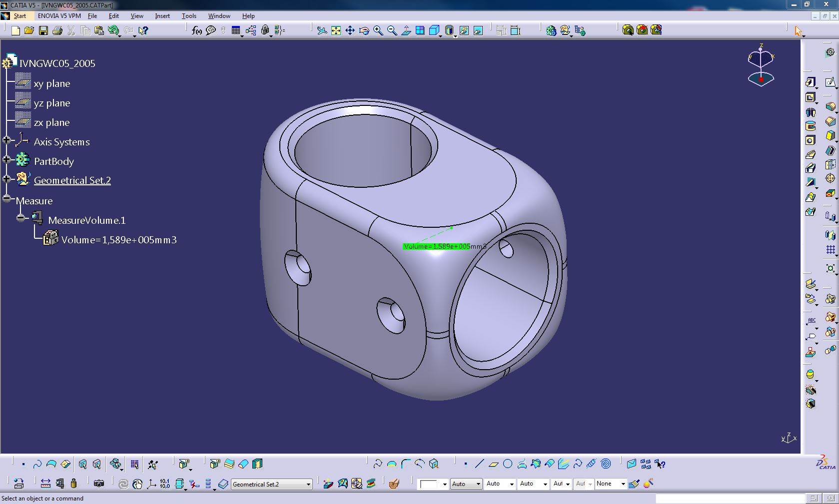The width and height of the screenshot is (839, 504).
Task: Select the Volume=1,589e+005mm3 tree entry
Action: tap(119, 240)
